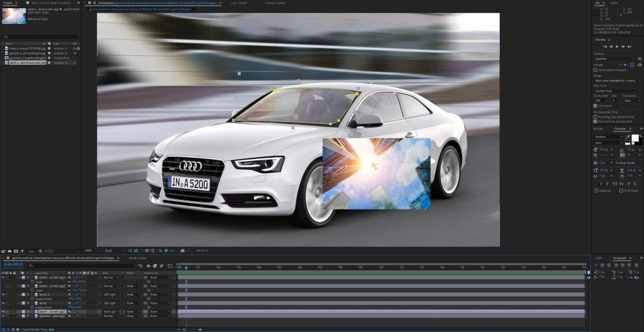
Task: Switch to the Paragraph tab
Action: [x=619, y=258]
